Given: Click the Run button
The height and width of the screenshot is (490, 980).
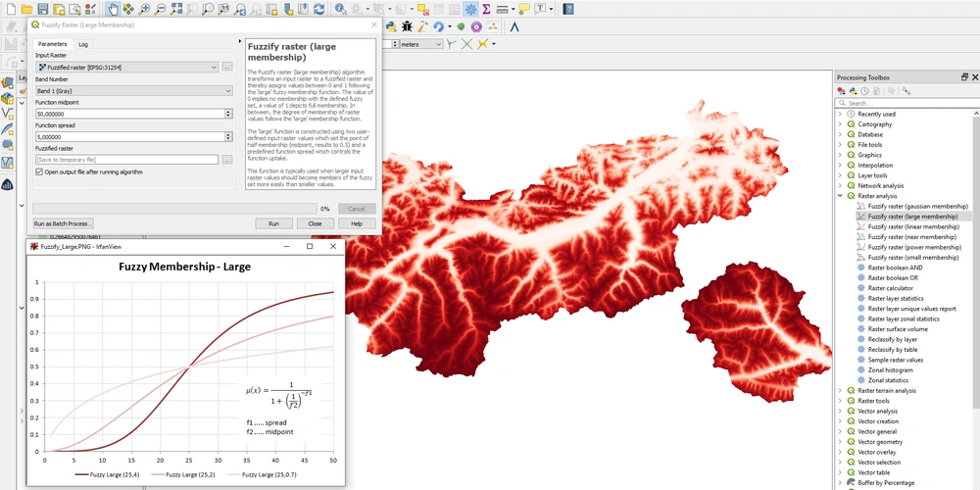Looking at the screenshot, I should click(273, 223).
